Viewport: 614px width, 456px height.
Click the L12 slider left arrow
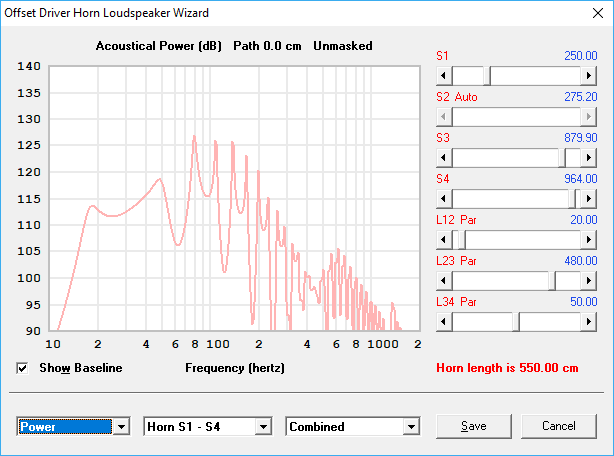pos(444,240)
